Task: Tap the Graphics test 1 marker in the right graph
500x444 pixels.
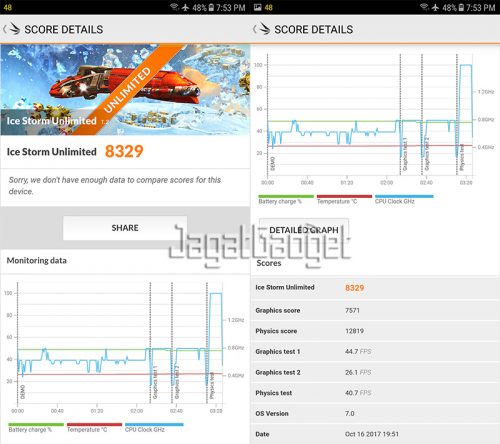Action: pyautogui.click(x=405, y=154)
